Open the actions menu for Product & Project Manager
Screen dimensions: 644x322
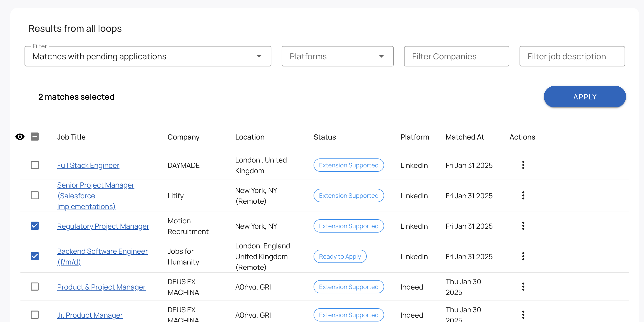[523, 287]
